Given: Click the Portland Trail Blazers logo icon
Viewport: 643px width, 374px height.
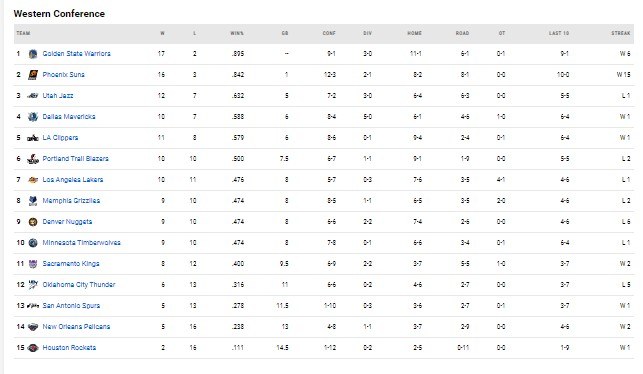Looking at the screenshot, I should point(33,159).
